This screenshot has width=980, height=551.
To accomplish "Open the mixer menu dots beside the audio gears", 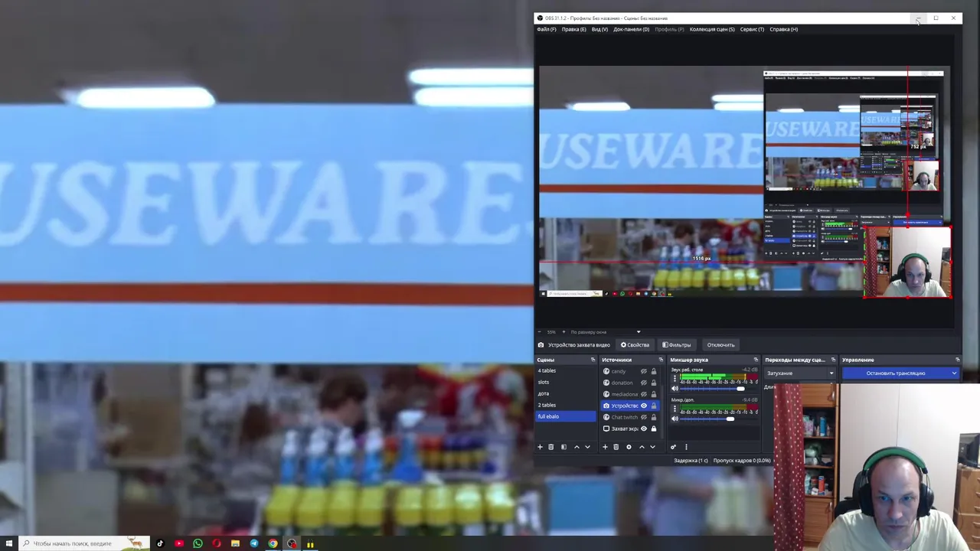I will tap(686, 447).
